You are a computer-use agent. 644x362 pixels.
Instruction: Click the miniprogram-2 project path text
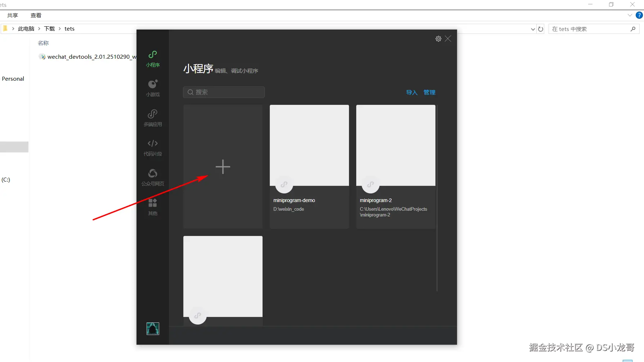393,212
